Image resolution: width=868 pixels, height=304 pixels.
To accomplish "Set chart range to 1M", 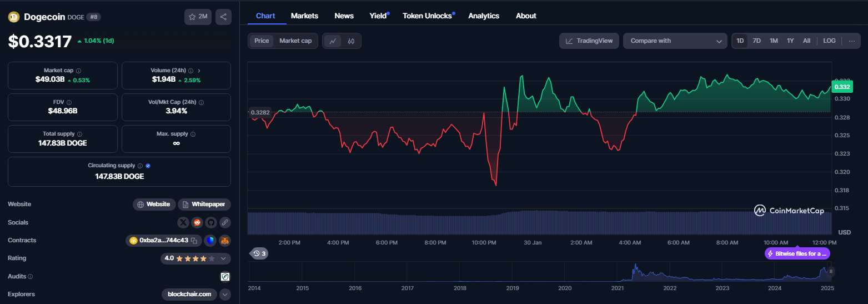I will pos(774,41).
